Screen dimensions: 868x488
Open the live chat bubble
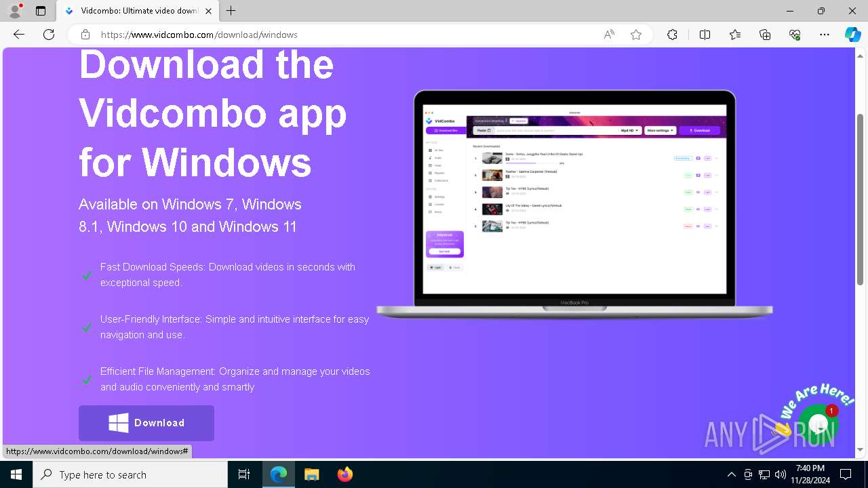point(818,425)
